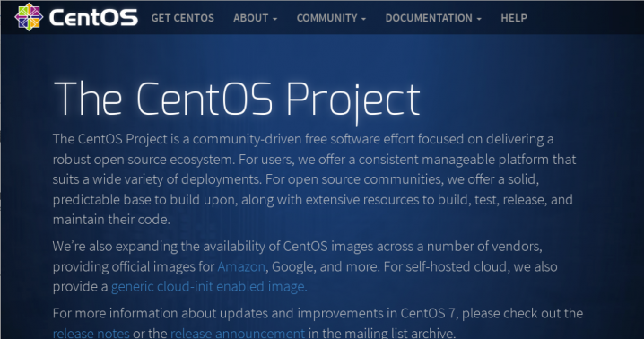Open the release announcement link
The image size is (644, 339).
[x=238, y=333]
